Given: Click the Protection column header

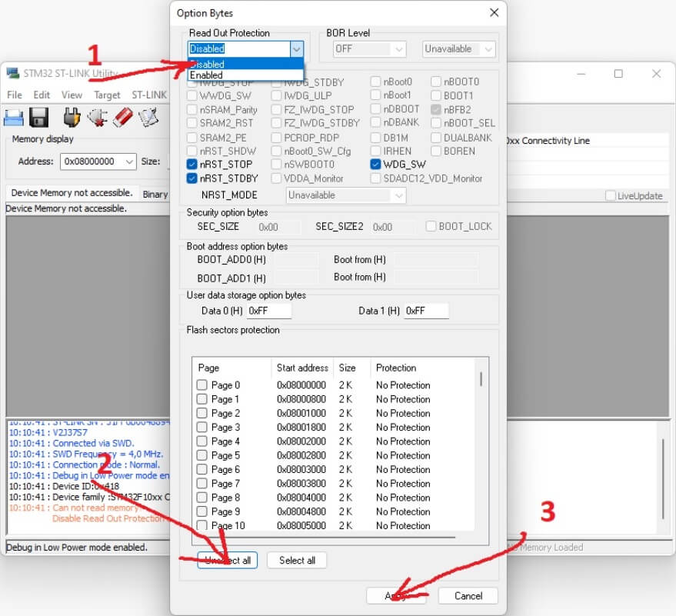Looking at the screenshot, I should click(396, 368).
